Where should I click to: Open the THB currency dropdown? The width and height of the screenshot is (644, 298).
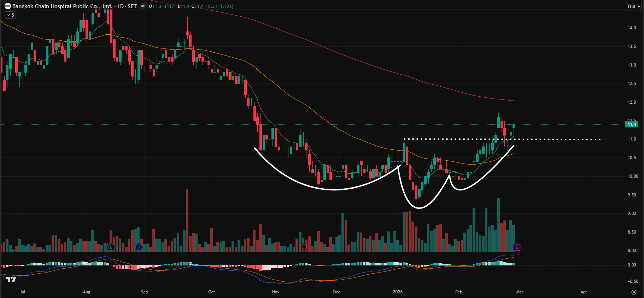tap(633, 6)
